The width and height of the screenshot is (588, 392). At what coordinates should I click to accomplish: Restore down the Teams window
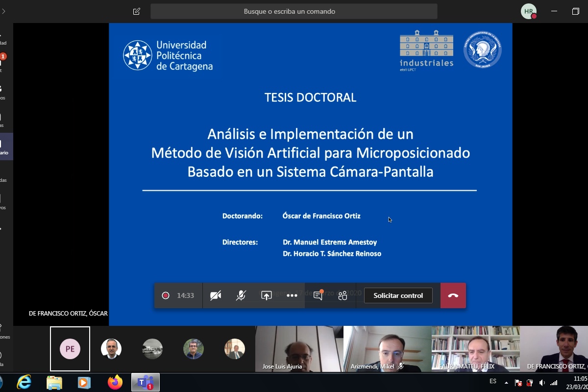coord(575,11)
